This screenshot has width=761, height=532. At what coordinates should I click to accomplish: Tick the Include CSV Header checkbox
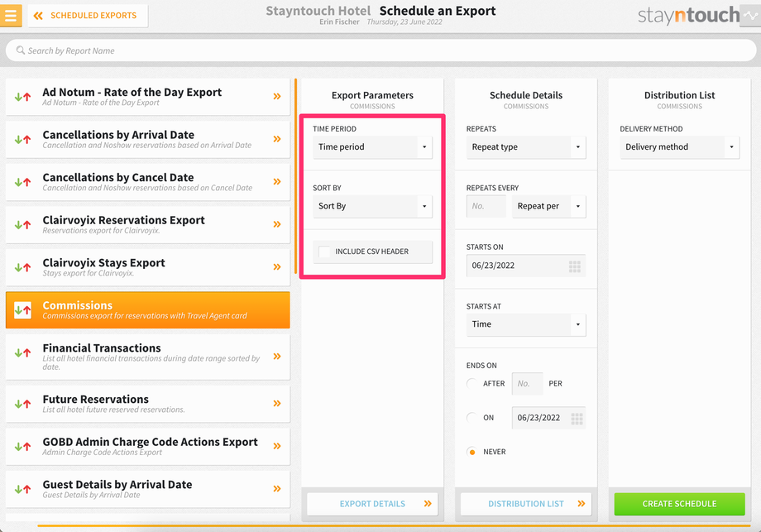[x=324, y=252]
